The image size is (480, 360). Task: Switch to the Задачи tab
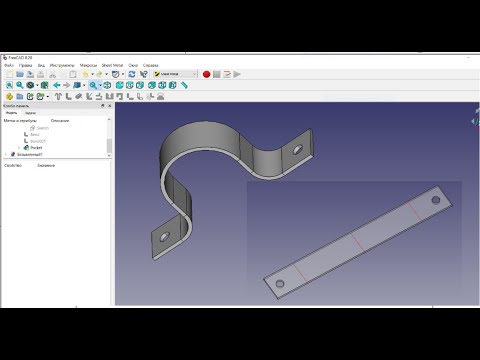tap(30, 113)
